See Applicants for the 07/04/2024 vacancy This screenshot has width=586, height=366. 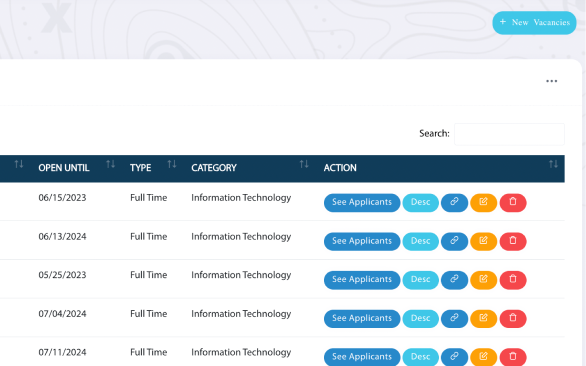(x=362, y=319)
